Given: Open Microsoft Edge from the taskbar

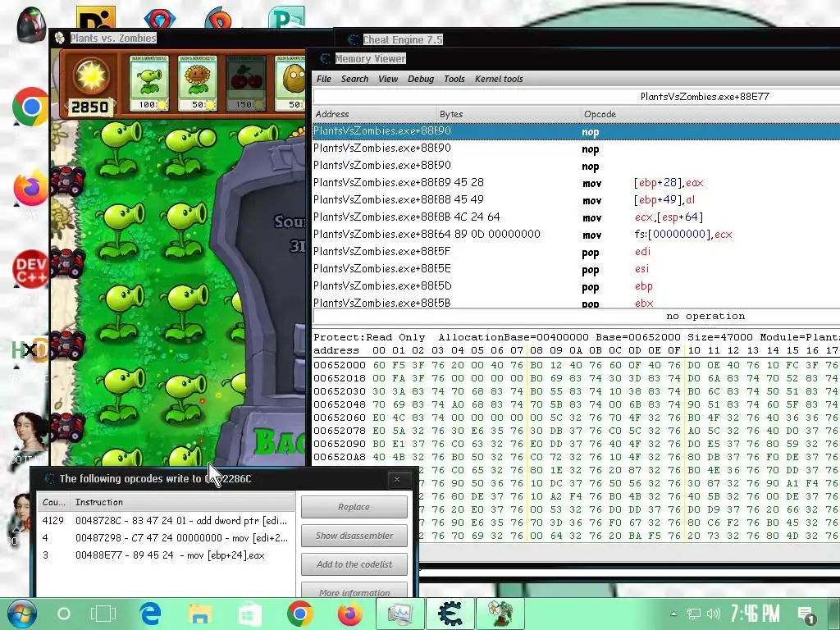Looking at the screenshot, I should point(151,614).
